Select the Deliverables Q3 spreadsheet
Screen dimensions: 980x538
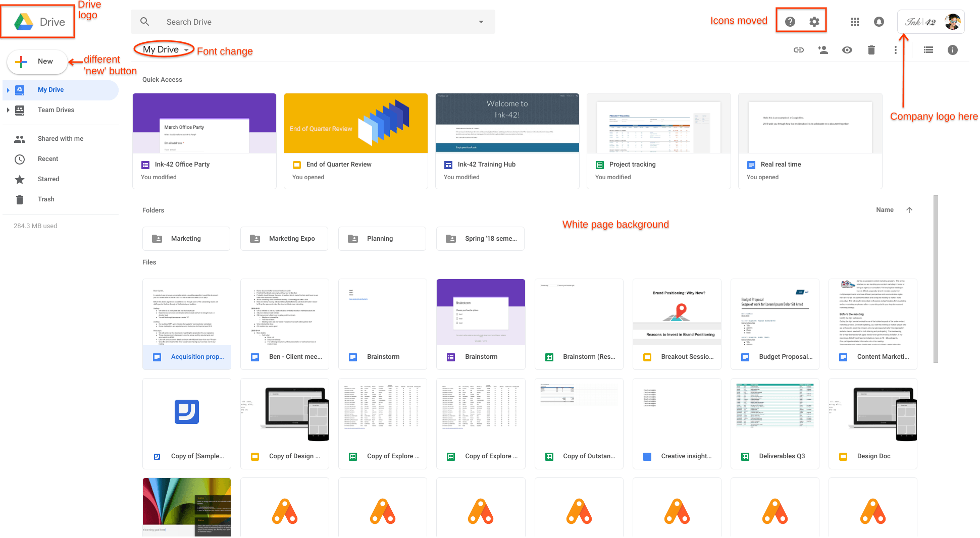coord(775,423)
